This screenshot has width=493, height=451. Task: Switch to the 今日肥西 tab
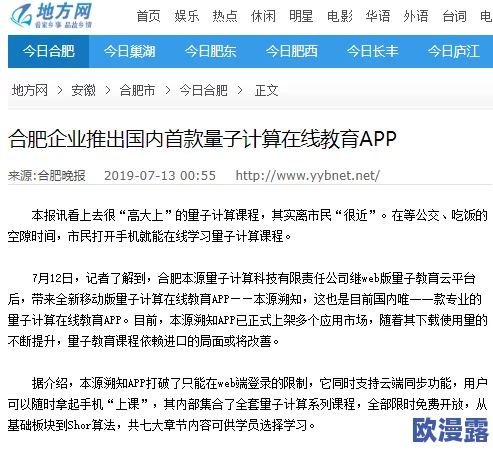(292, 51)
